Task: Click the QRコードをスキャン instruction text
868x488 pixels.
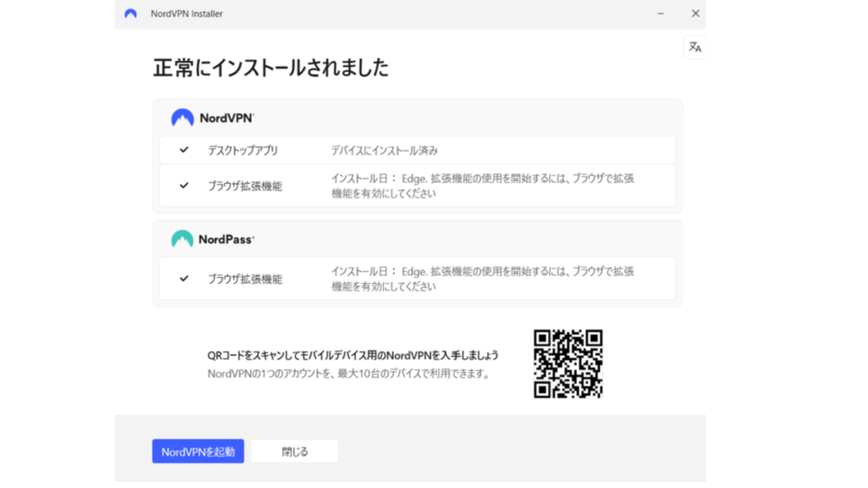Action: (353, 355)
